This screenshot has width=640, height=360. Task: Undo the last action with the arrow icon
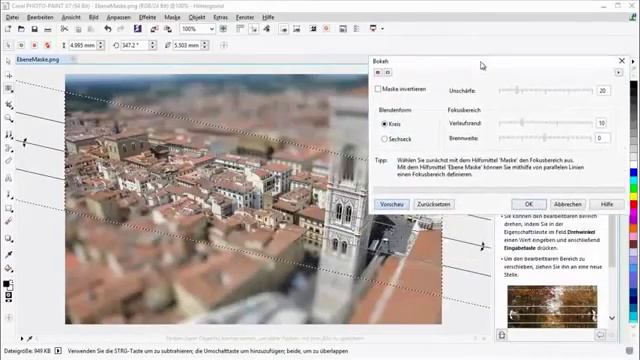click(108, 29)
